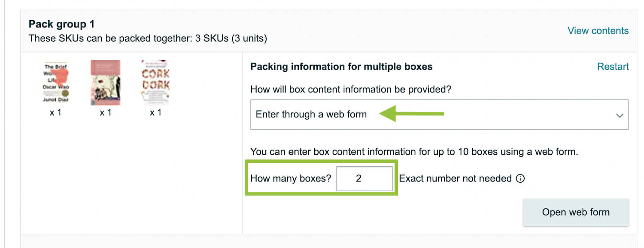Click the Packing information for multiple boxes heading

coord(341,67)
